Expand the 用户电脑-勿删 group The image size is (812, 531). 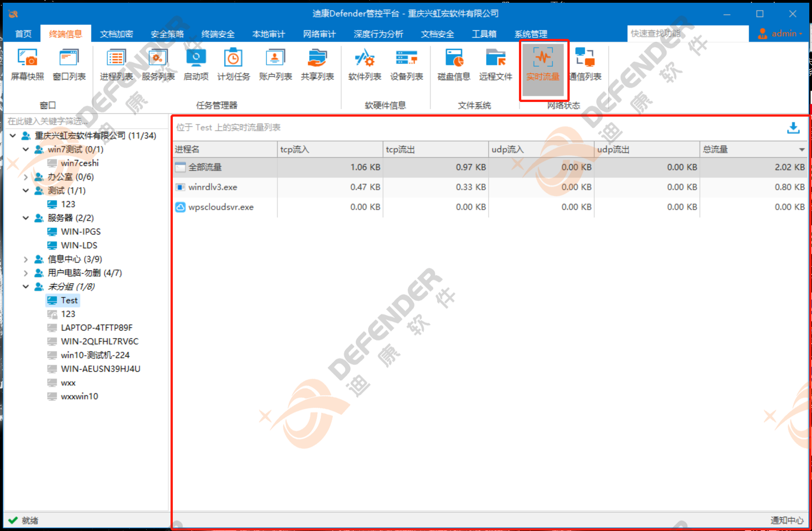(x=26, y=273)
